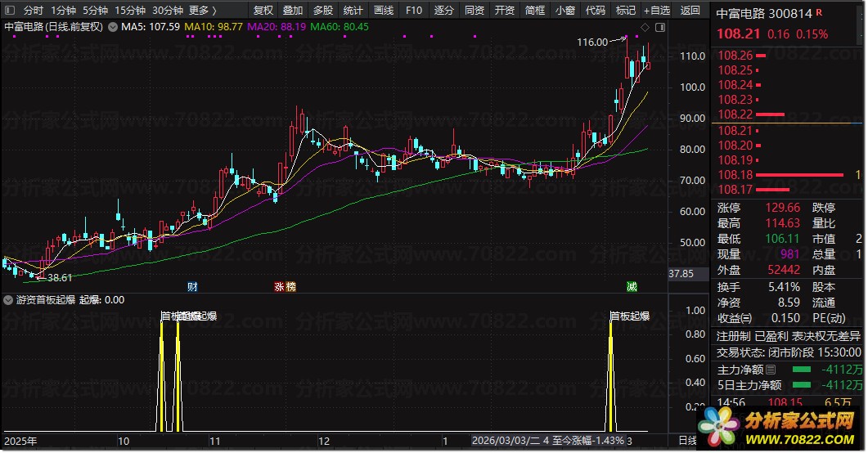Click the 榜 marker icon below the chart
Screen dimensions: 868x453
290,286
